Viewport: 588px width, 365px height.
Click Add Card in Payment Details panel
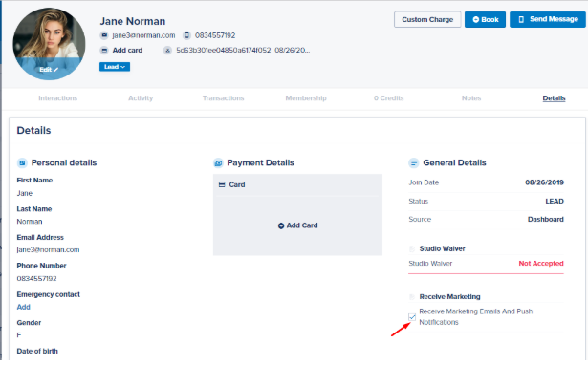[297, 225]
